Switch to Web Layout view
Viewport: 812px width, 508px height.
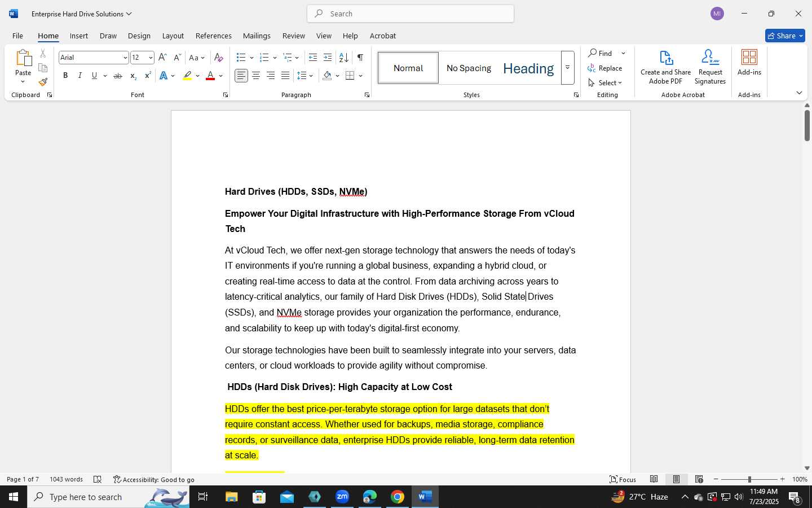699,479
